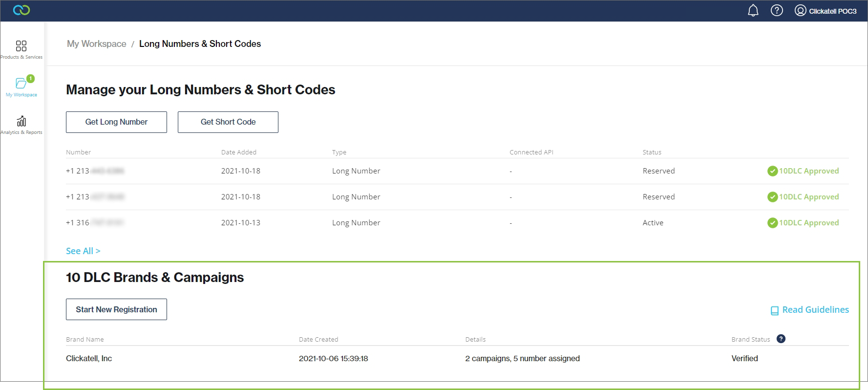Click the Brand Status info tooltip icon

point(781,339)
